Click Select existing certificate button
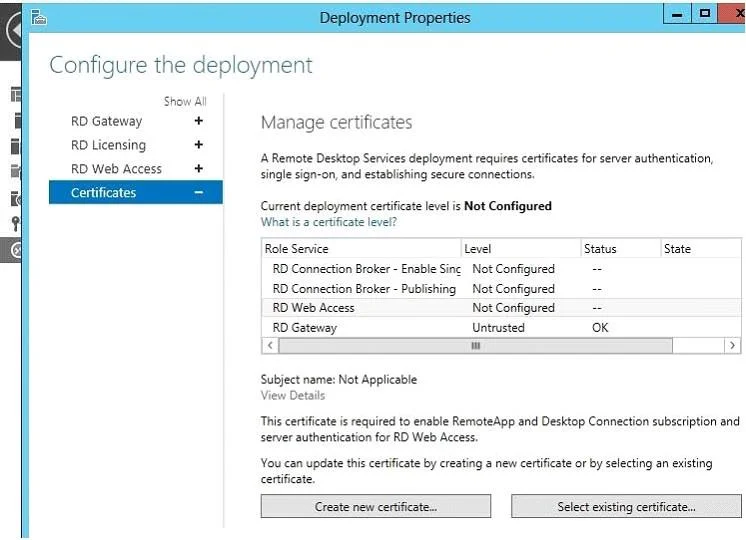Viewport: 746px width, 540px height. [626, 507]
